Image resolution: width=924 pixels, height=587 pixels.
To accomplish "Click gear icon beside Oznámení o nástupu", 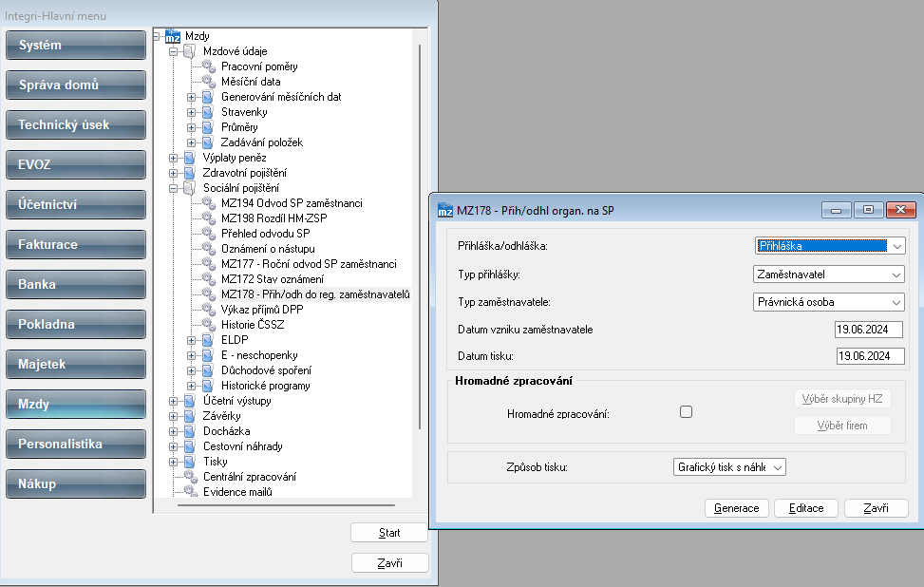I will [x=209, y=249].
